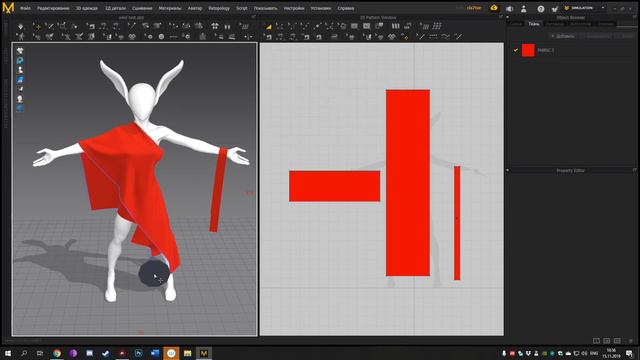Switch the ENG language indicator
This screenshot has height=360, width=640.
coord(594,353)
